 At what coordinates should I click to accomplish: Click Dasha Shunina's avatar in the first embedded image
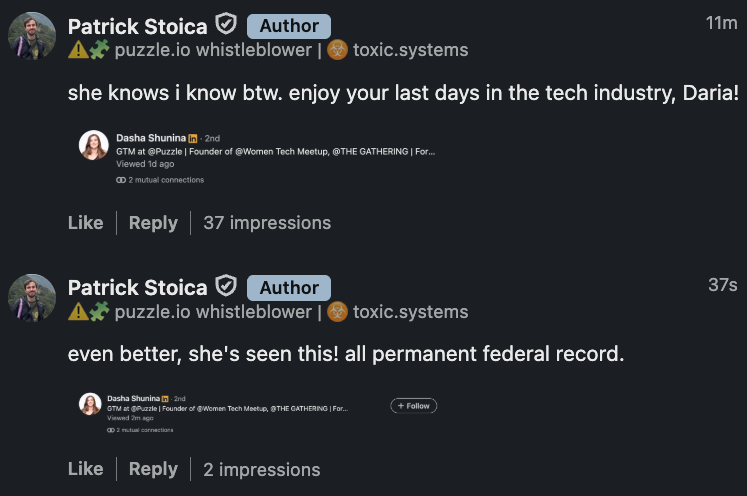coord(93,145)
